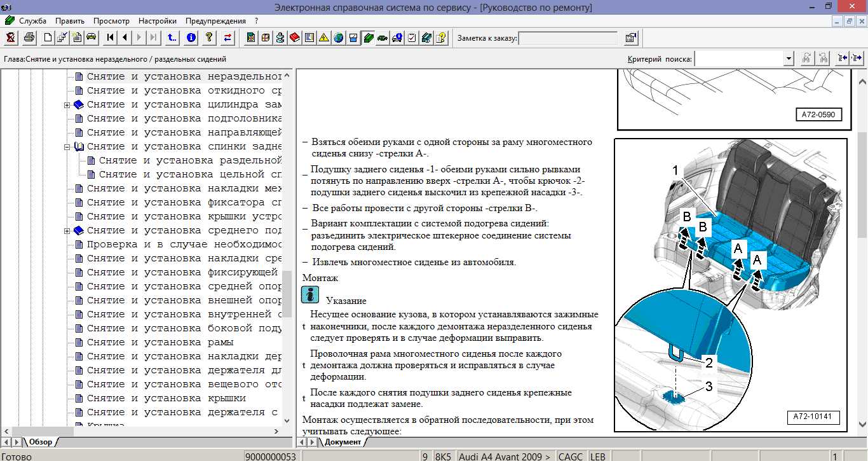Click the text list page icon

309,38
